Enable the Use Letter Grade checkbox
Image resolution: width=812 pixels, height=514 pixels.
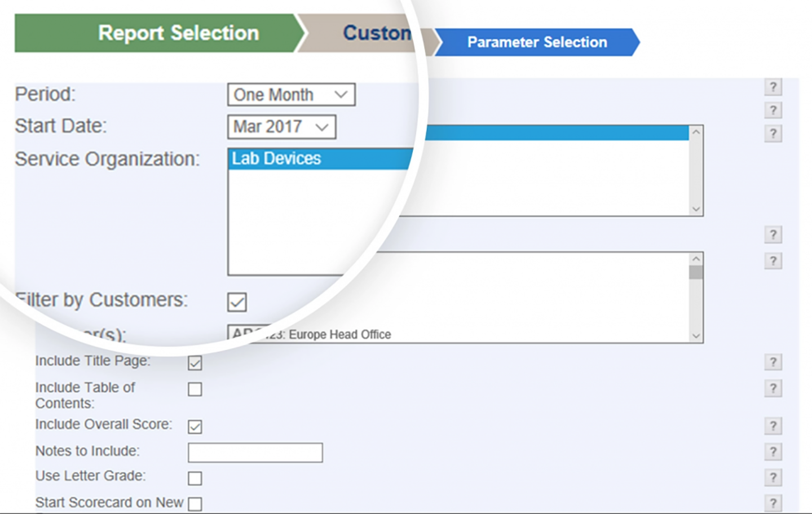click(x=195, y=478)
